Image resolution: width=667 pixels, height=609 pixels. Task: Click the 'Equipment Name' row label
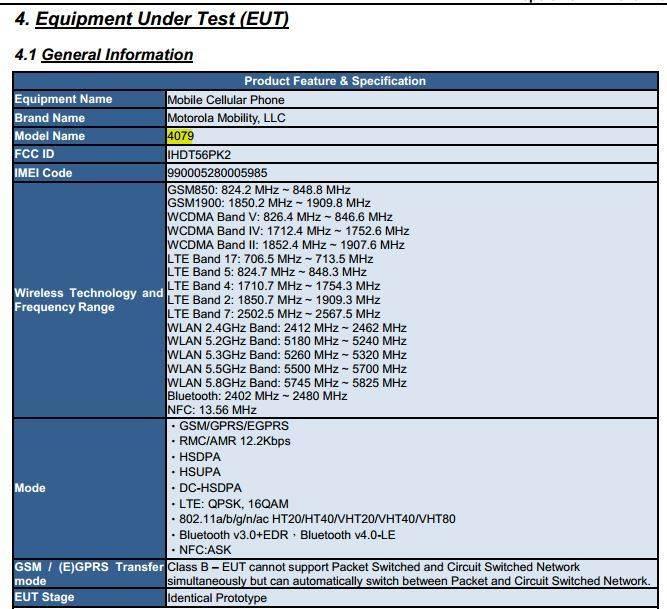[x=63, y=100]
